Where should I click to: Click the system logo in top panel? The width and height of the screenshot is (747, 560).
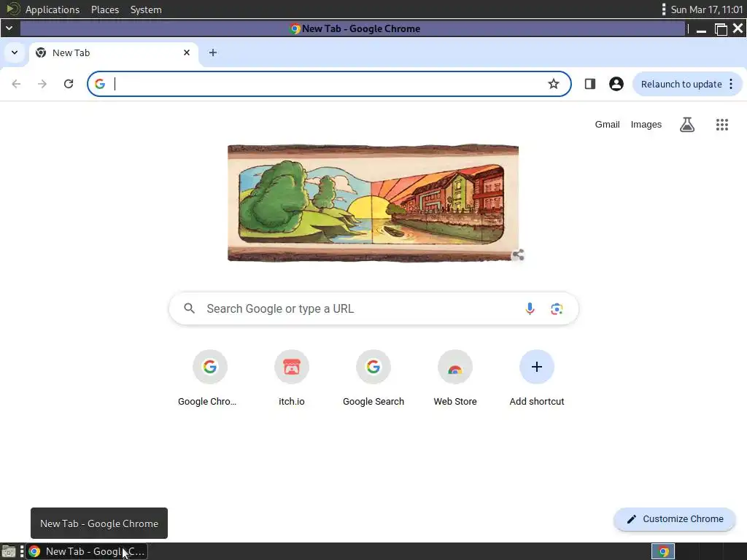click(x=13, y=9)
